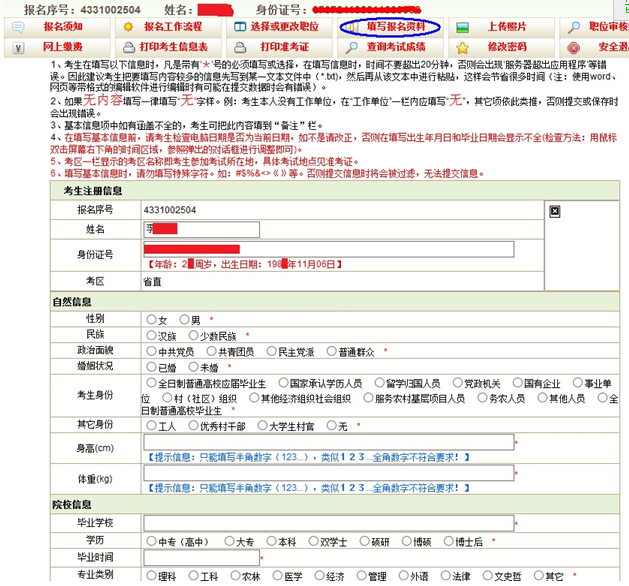The width and height of the screenshot is (629, 586).
Task: Select 大学生村官 radio option
Action: 262,425
